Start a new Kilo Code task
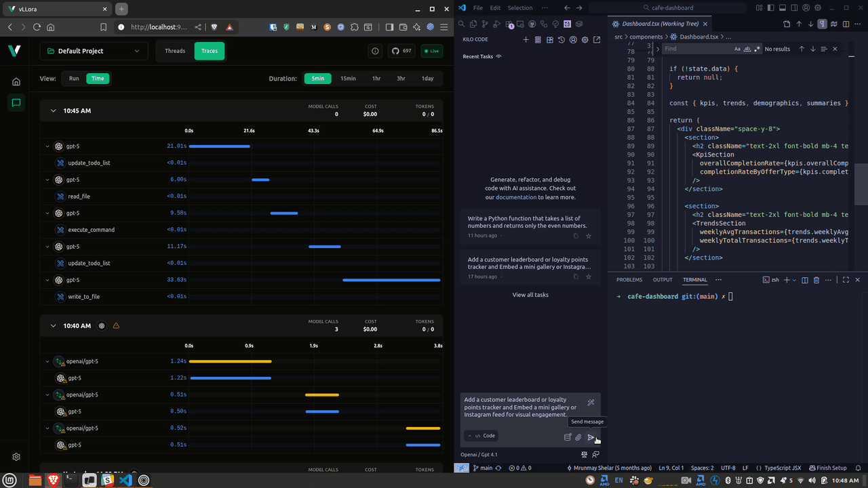The image size is (868, 488). click(x=526, y=39)
